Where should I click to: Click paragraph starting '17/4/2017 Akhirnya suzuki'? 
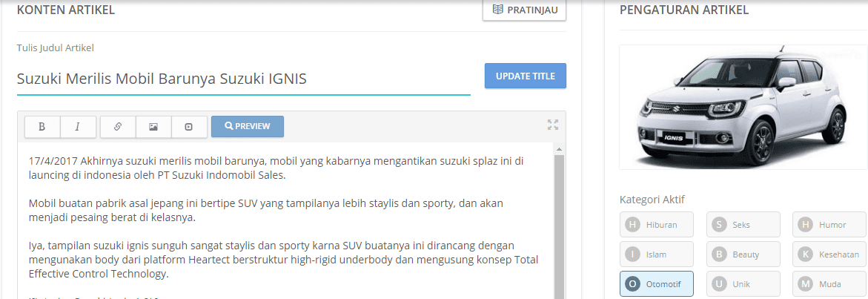(276, 168)
